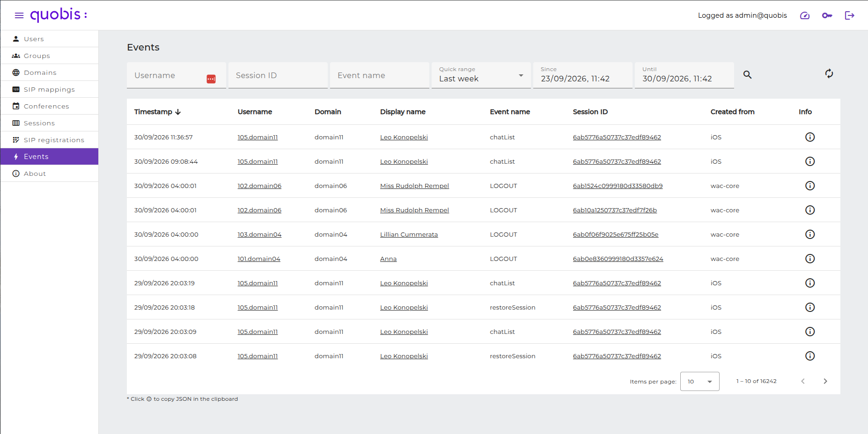
Task: Open Sessions in the sidebar
Action: [49, 123]
